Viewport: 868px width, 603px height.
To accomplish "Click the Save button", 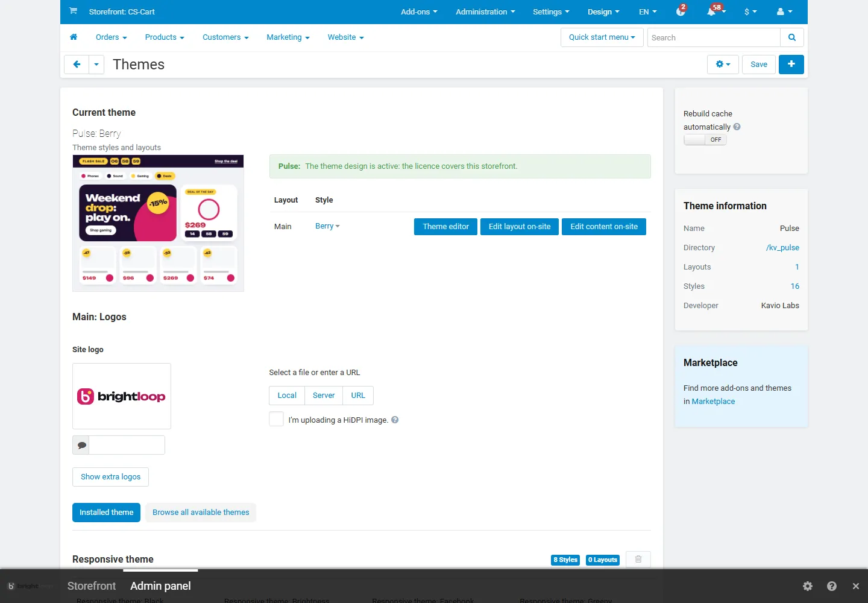I will click(x=759, y=65).
